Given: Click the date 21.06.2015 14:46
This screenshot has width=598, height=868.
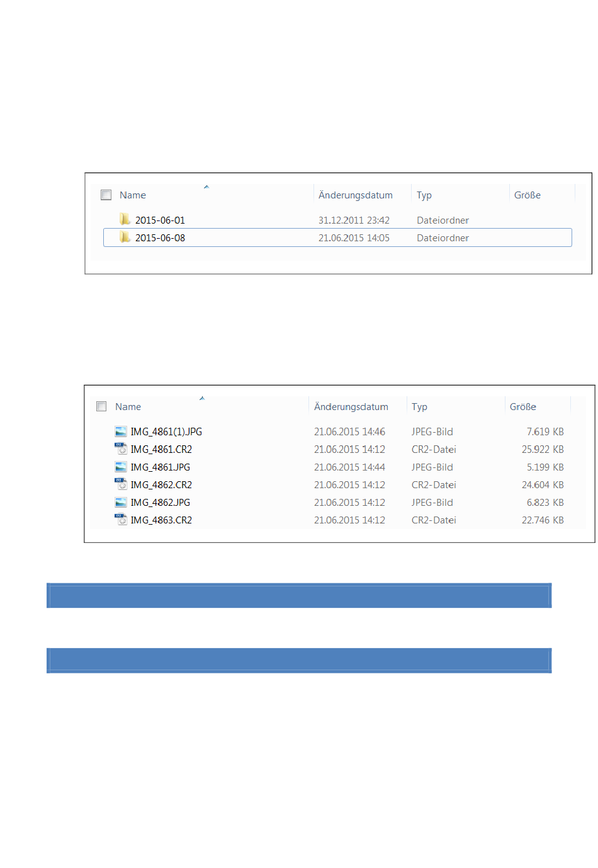Looking at the screenshot, I should click(x=349, y=431).
